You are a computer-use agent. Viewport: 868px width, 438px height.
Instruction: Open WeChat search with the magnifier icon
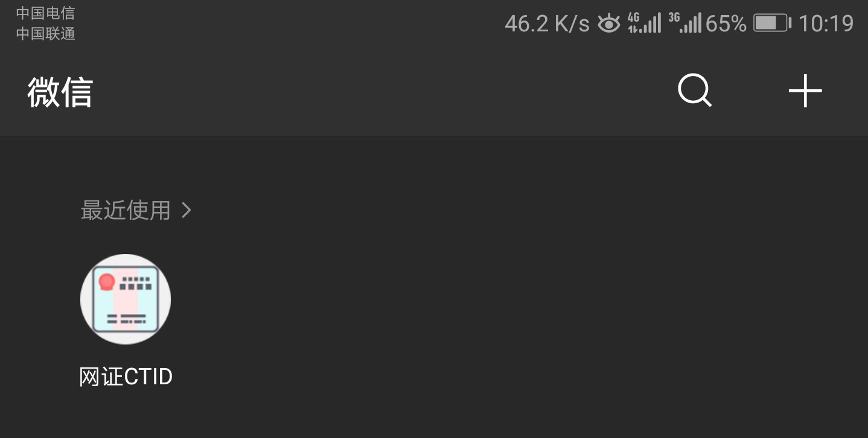click(x=695, y=92)
